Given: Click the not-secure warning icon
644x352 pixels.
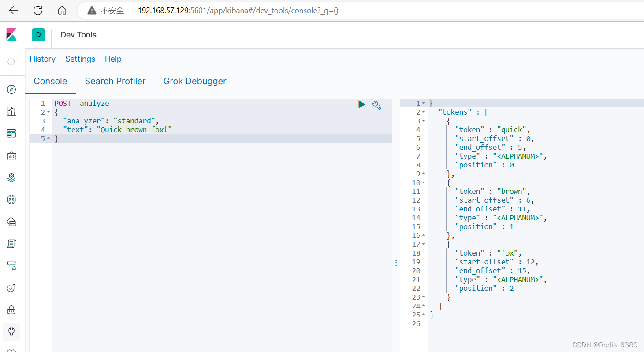Looking at the screenshot, I should 92,11.
